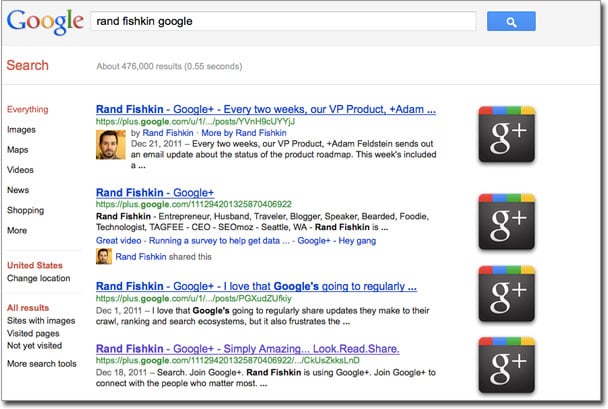This screenshot has width=608, height=409.
Task: Open 'Great video' sitelink
Action: (x=119, y=241)
